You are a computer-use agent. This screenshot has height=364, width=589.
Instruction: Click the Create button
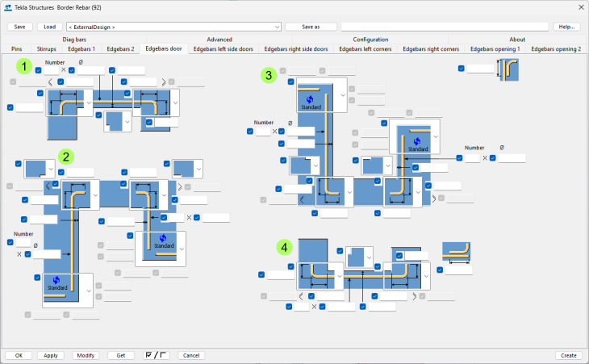[568, 355]
